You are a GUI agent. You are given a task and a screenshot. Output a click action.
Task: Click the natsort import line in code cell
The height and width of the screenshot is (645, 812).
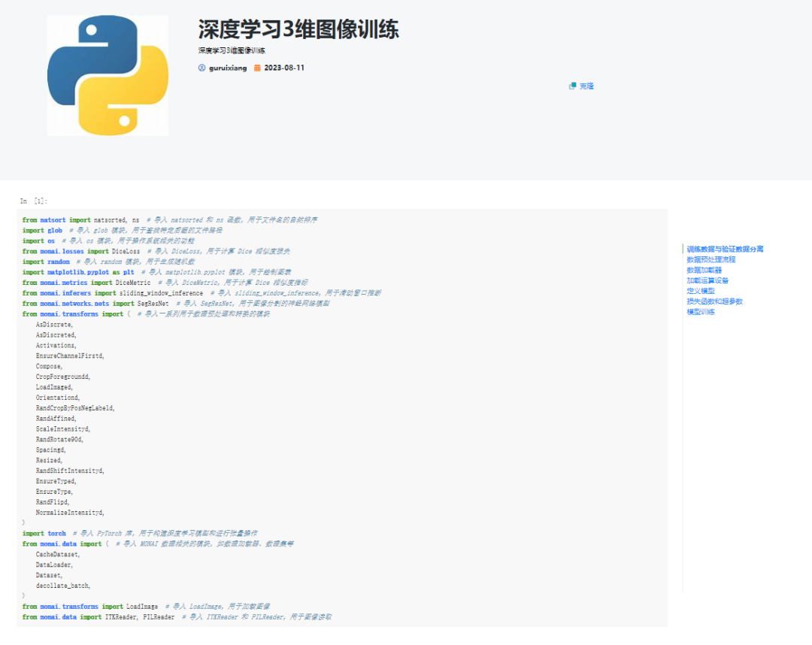[x=169, y=220]
